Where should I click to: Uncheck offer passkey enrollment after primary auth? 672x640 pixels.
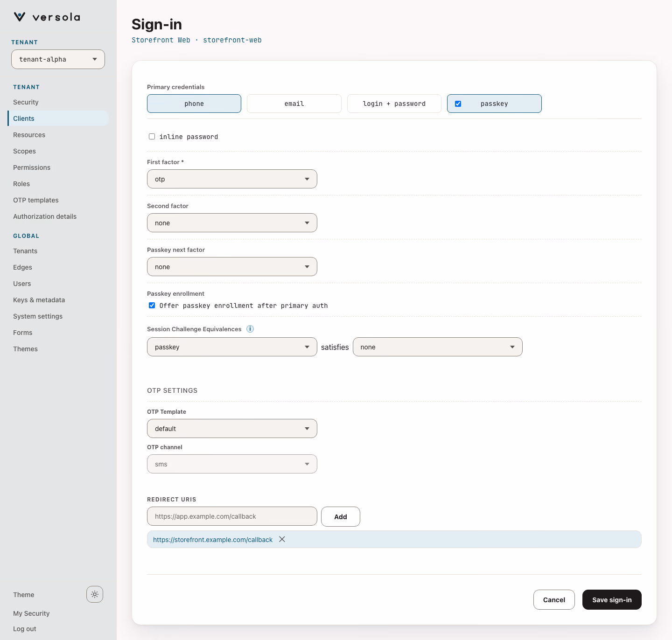[x=152, y=306]
